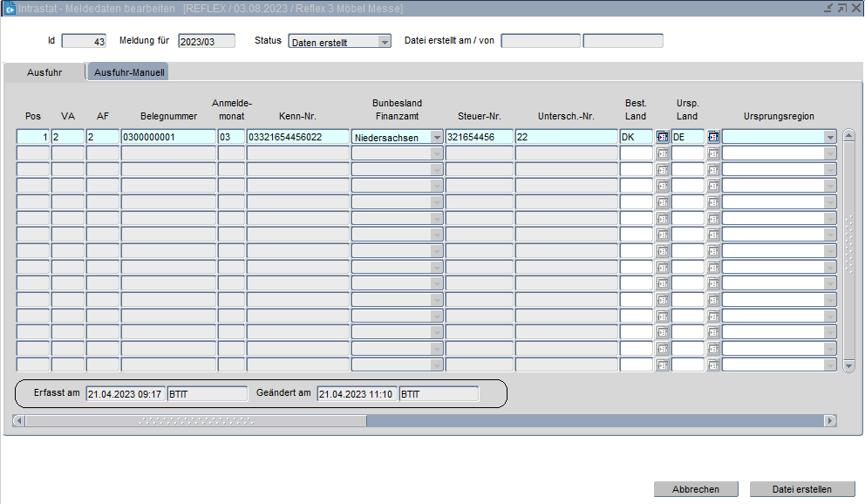Viewport: 865px width, 504px height.
Task: Switch to the Ausfuhr tab
Action: point(44,72)
